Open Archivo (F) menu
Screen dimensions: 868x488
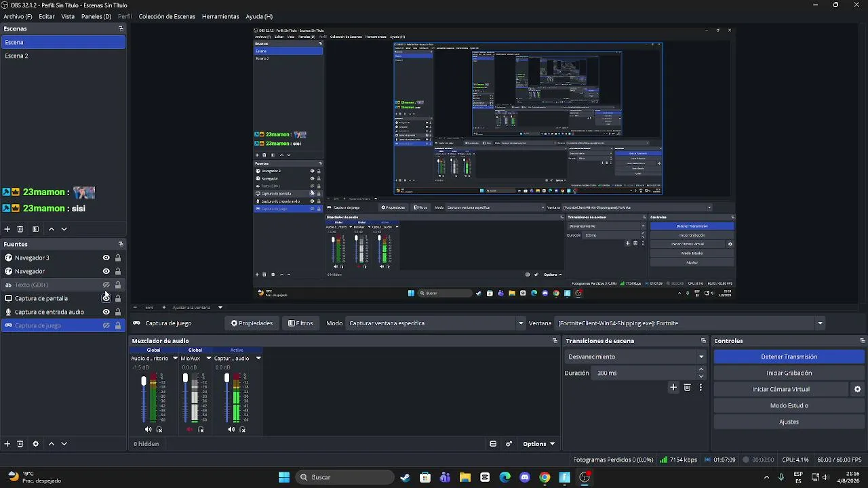point(18,16)
